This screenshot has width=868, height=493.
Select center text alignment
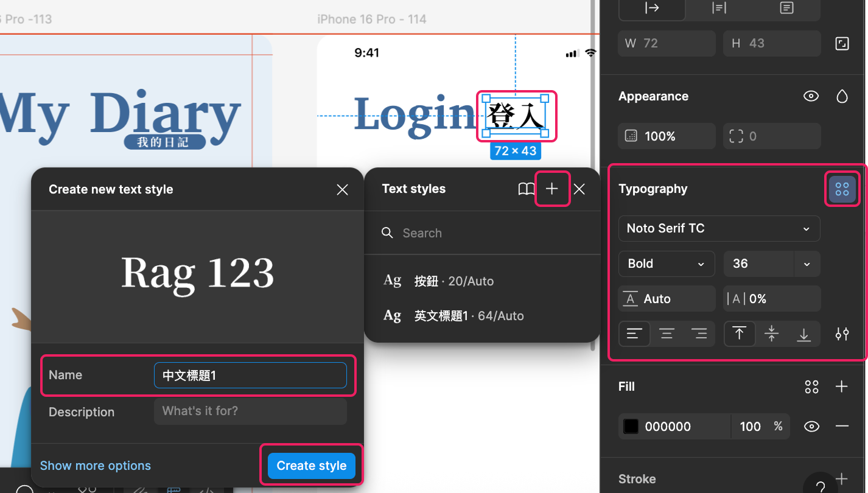[667, 334]
